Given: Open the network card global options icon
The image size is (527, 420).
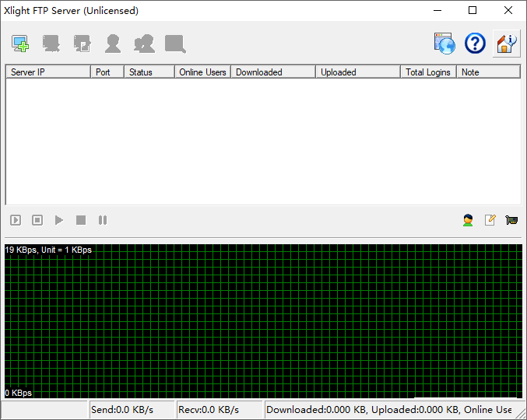Looking at the screenshot, I should (x=511, y=220).
